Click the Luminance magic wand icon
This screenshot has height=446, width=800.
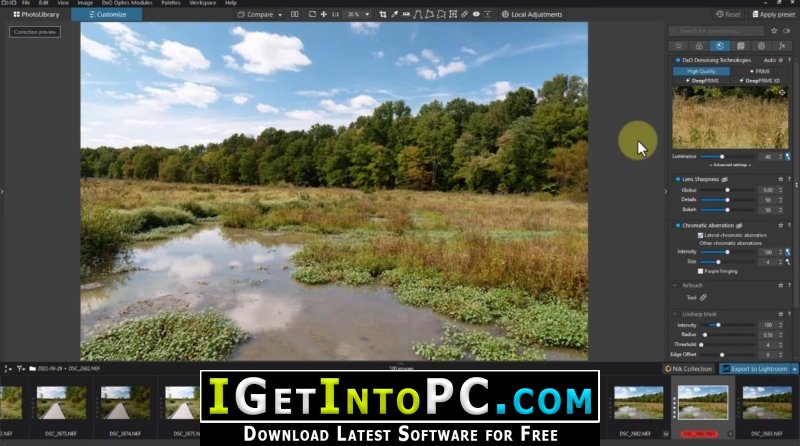788,157
